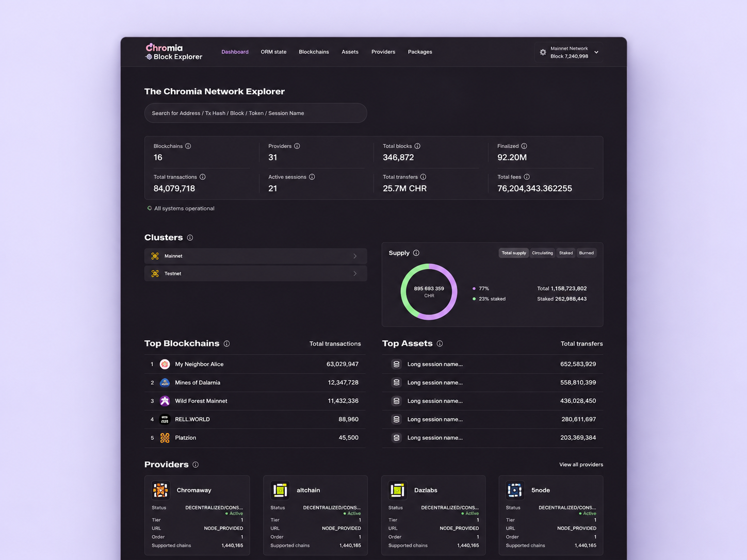Click asset icon in 652,583,929 row
The width and height of the screenshot is (747, 560).
(x=396, y=364)
